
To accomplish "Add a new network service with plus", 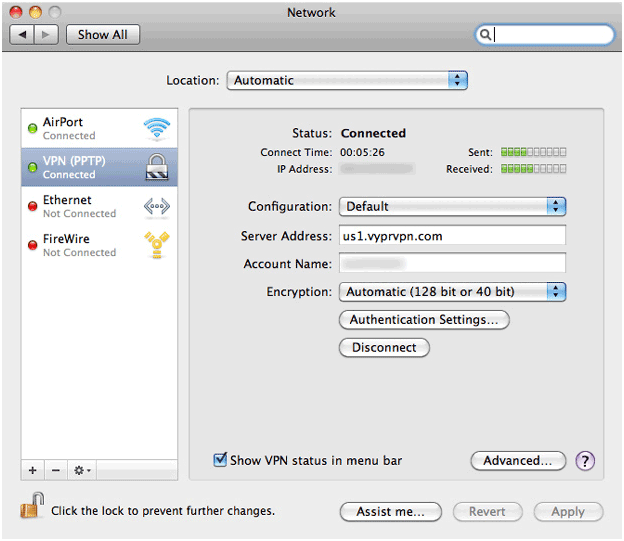I will click(x=33, y=470).
